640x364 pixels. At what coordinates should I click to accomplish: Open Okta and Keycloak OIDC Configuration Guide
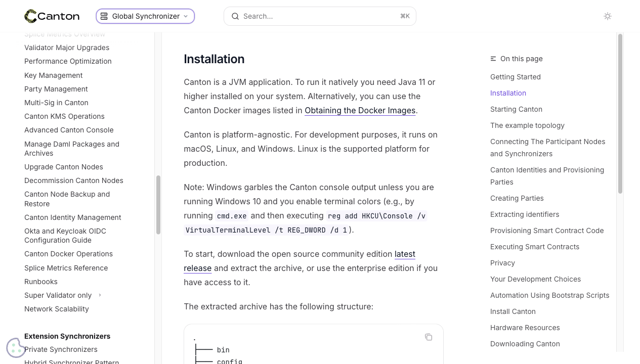pos(65,236)
